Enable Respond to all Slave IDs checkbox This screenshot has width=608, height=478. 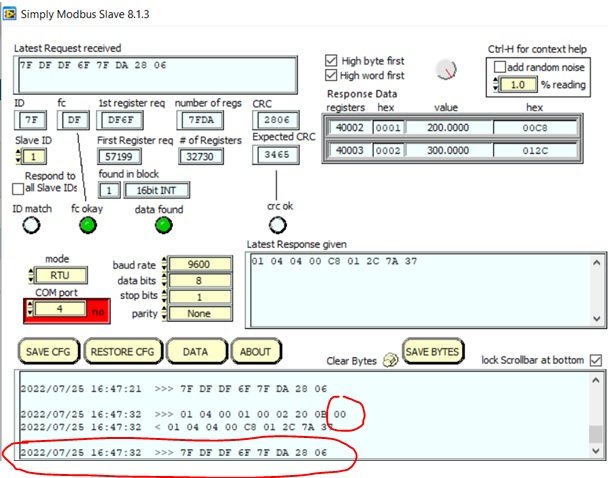pos(18,189)
